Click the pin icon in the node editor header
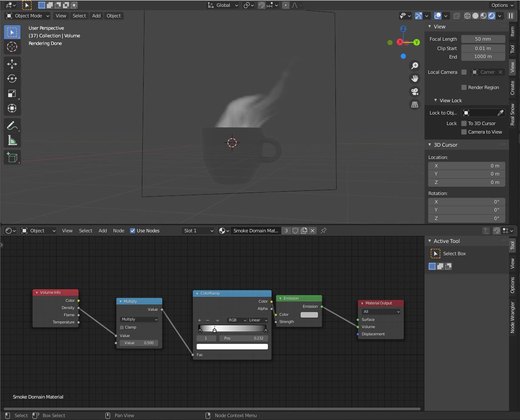The height and width of the screenshot is (420, 520). coord(323,231)
